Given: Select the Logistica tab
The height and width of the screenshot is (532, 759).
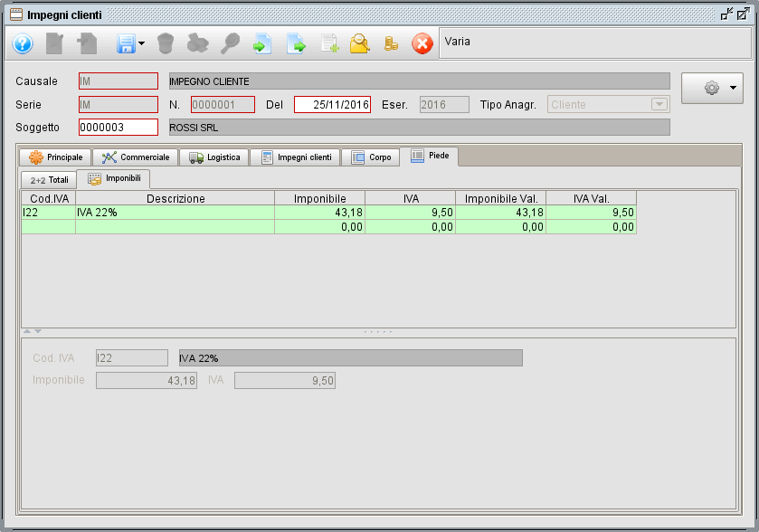Looking at the screenshot, I should click(214, 157).
